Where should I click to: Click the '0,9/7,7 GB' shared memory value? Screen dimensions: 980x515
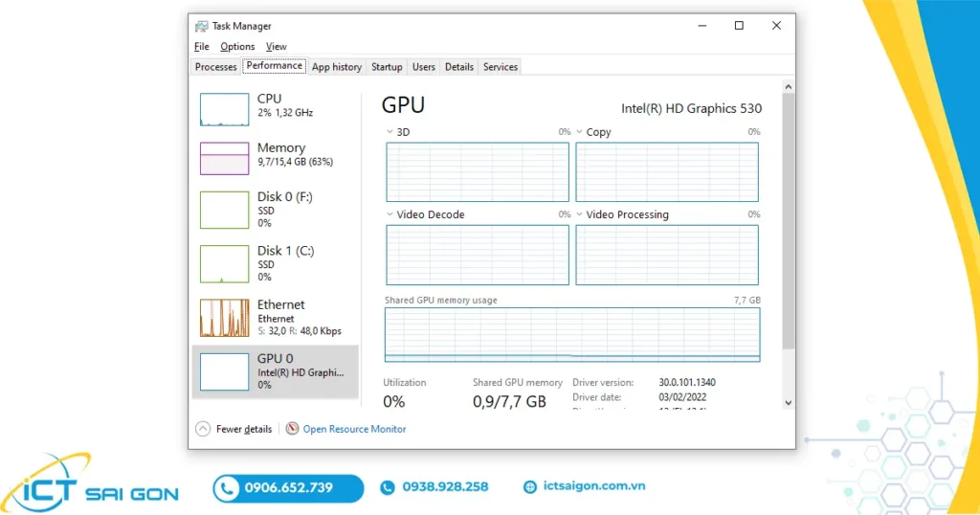click(509, 401)
